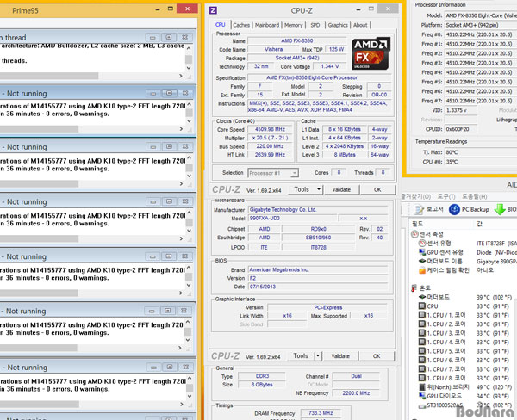Switch to the Graphics tab
This screenshot has width=517, height=420.
[x=338, y=25]
